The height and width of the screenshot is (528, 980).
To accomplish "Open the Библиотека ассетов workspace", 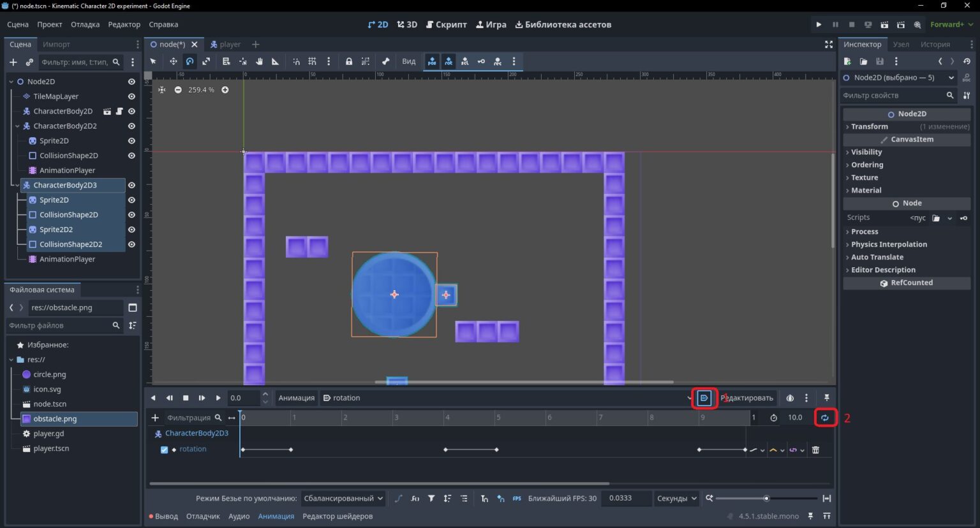I will click(x=563, y=24).
